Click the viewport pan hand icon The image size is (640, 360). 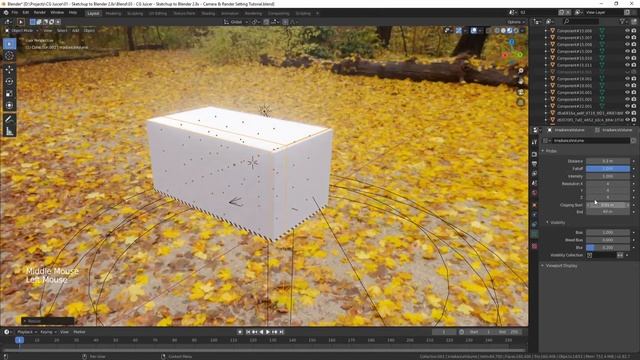click(521, 81)
